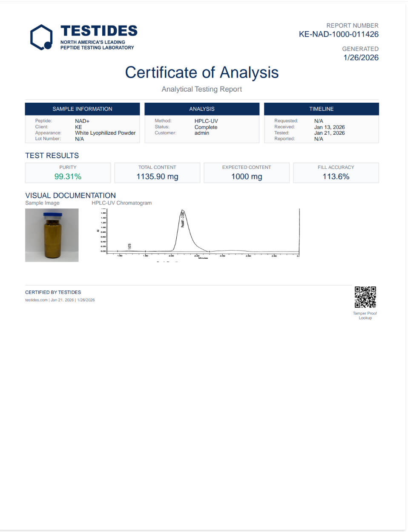Select the report number KE-NAD-1000-011426
408x532 pixels.
[339, 35]
